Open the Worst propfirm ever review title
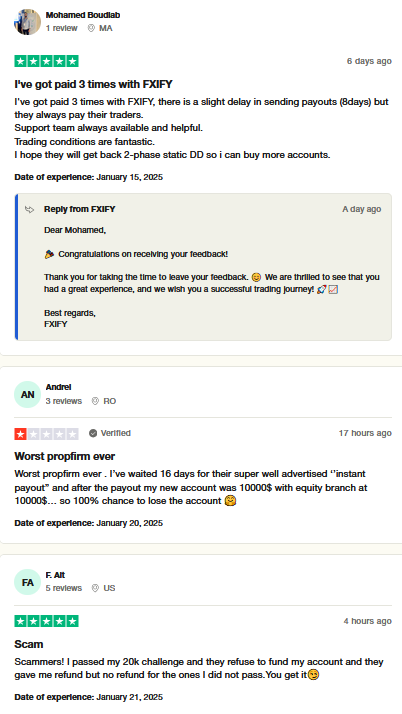The width and height of the screenshot is (402, 714). click(x=65, y=456)
